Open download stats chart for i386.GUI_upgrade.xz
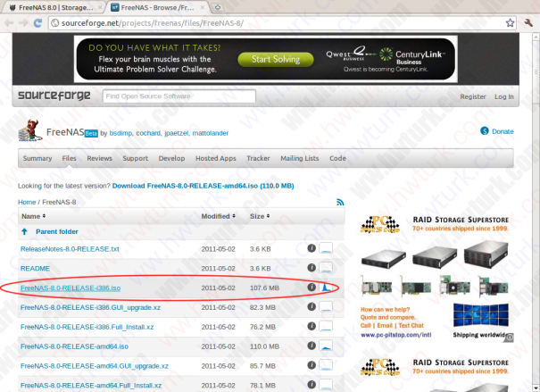This screenshot has width=540, height=392. (x=326, y=306)
